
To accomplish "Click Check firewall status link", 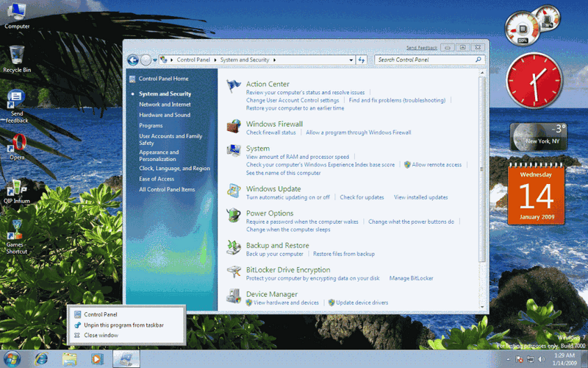I will pos(270,132).
